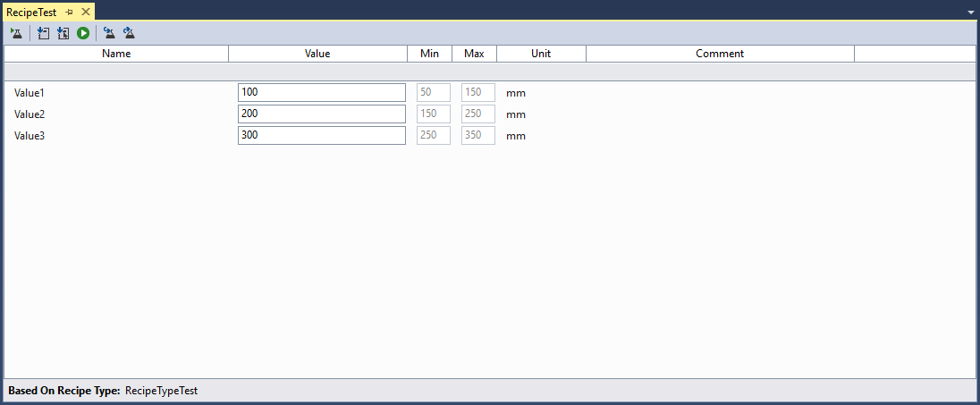Screen dimensions: 980x405
Task: Click Value2 Max box showing 250
Action: click(478, 114)
